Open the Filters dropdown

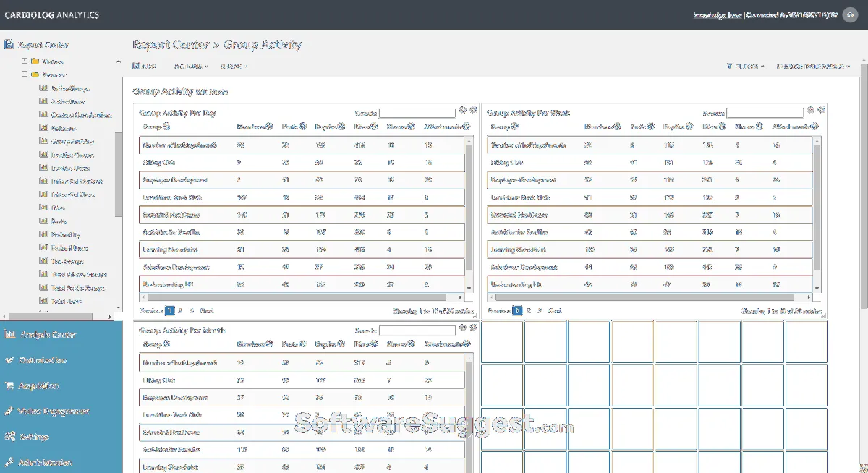pos(746,67)
